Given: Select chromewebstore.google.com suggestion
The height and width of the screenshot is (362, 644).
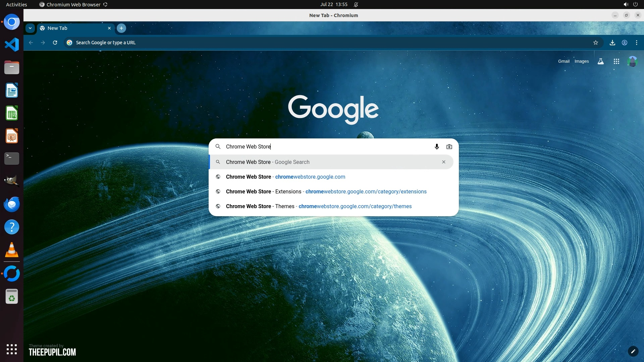Looking at the screenshot, I should tap(310, 177).
